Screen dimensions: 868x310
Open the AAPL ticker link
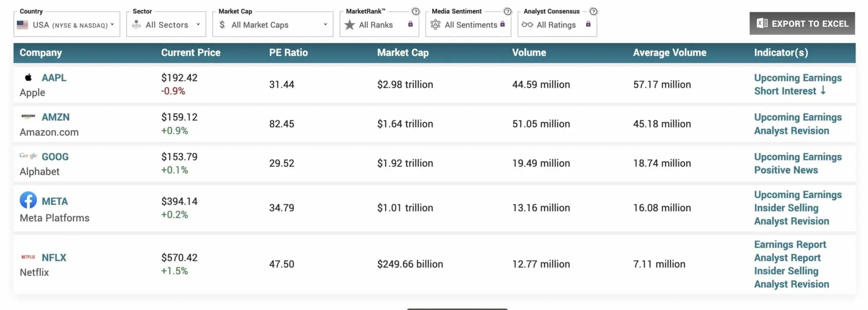(x=54, y=77)
